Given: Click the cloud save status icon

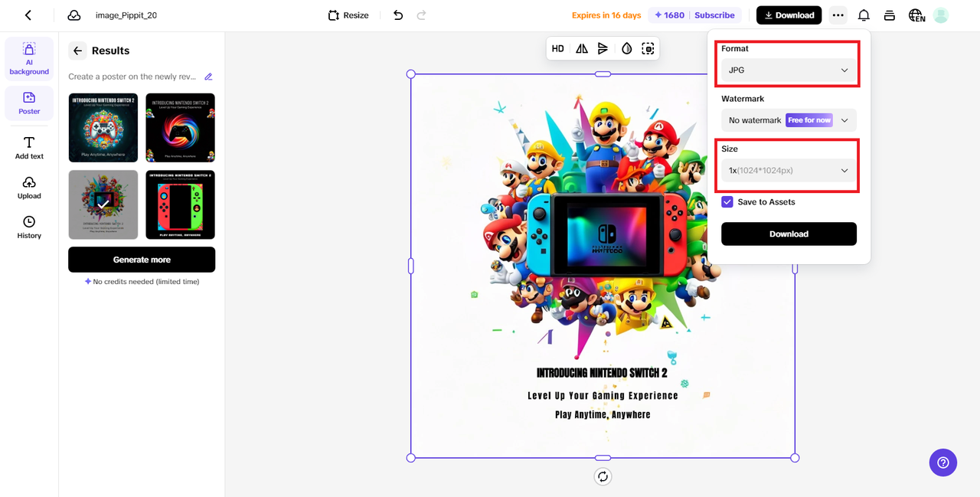Looking at the screenshot, I should 74,15.
